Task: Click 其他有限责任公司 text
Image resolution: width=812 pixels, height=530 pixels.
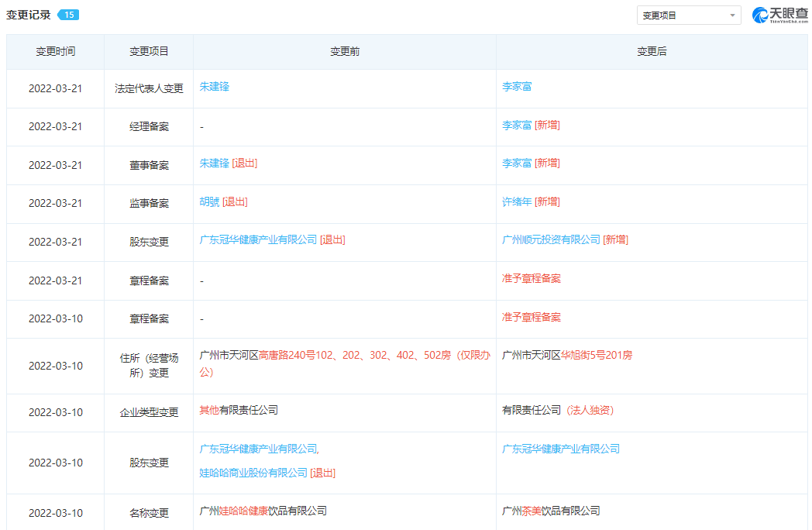Action: click(x=239, y=411)
